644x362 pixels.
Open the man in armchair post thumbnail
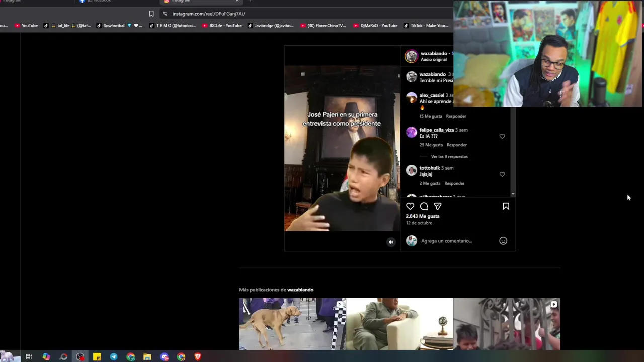tap(399, 324)
